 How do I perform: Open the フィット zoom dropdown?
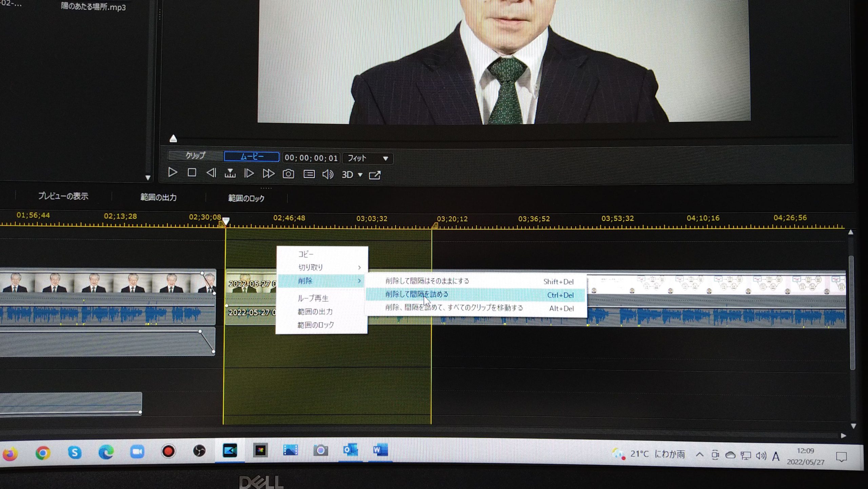[368, 158]
